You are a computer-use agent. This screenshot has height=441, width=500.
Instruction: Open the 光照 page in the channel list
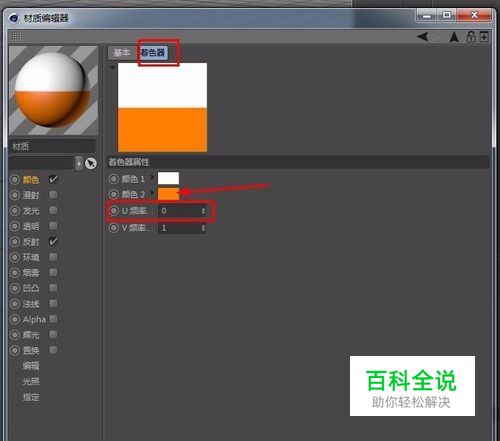tap(31, 381)
